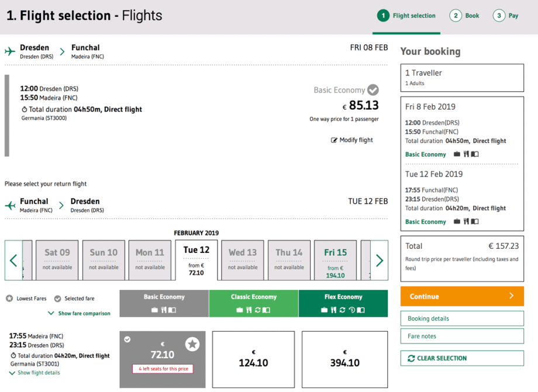Click the outbound airplane icon next to Dresden

pos(10,51)
